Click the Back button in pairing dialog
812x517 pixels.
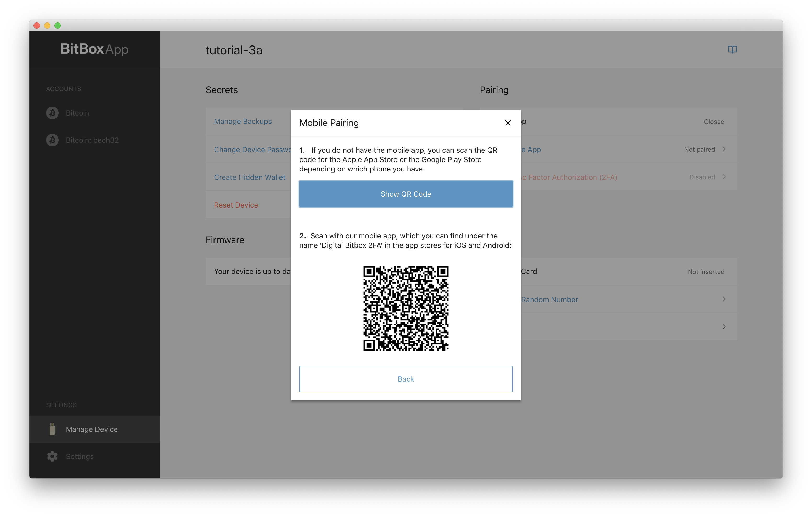click(405, 378)
